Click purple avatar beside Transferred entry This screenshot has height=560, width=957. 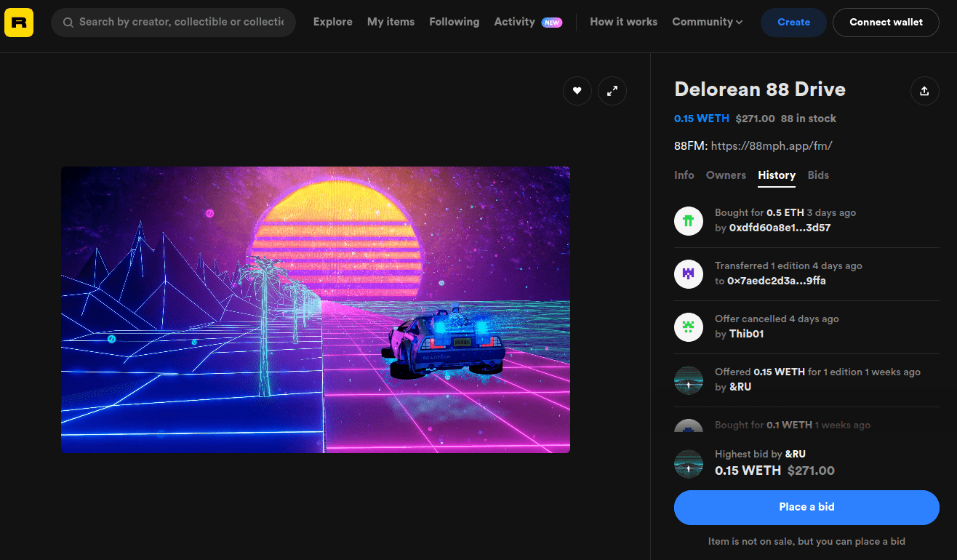click(688, 273)
